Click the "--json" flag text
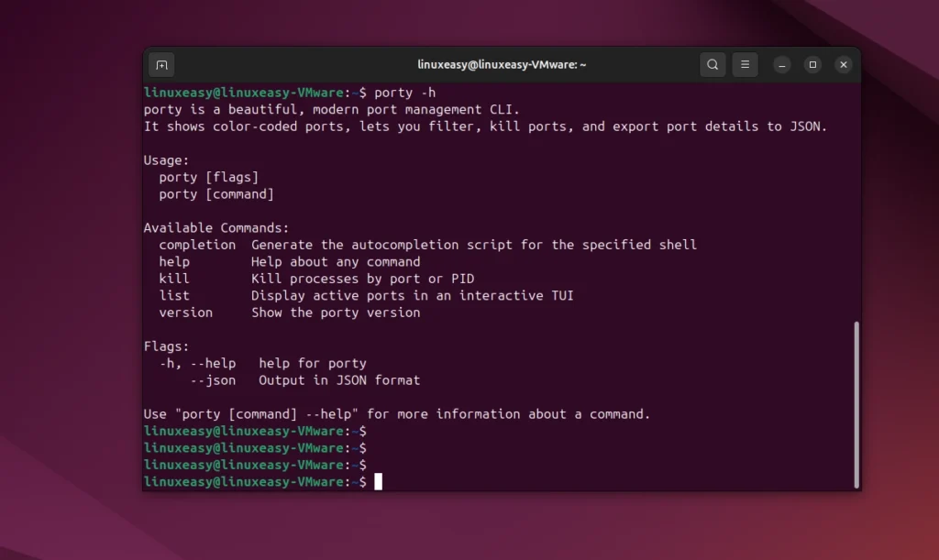 point(213,380)
